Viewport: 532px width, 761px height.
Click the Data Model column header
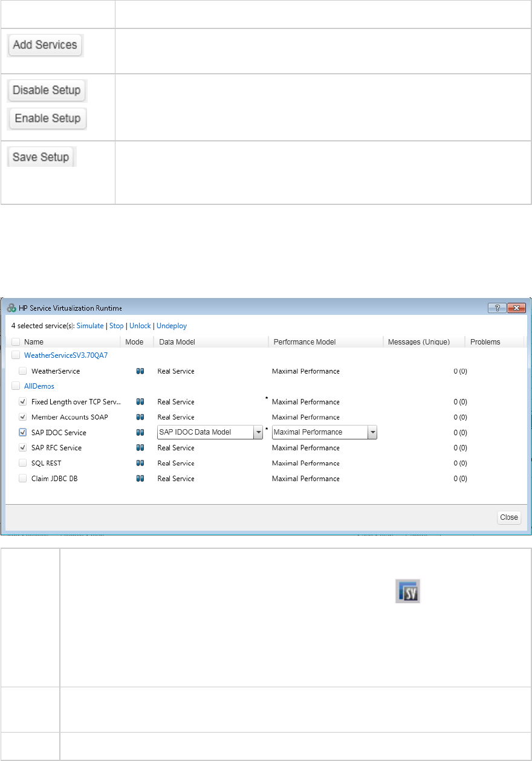177,342
